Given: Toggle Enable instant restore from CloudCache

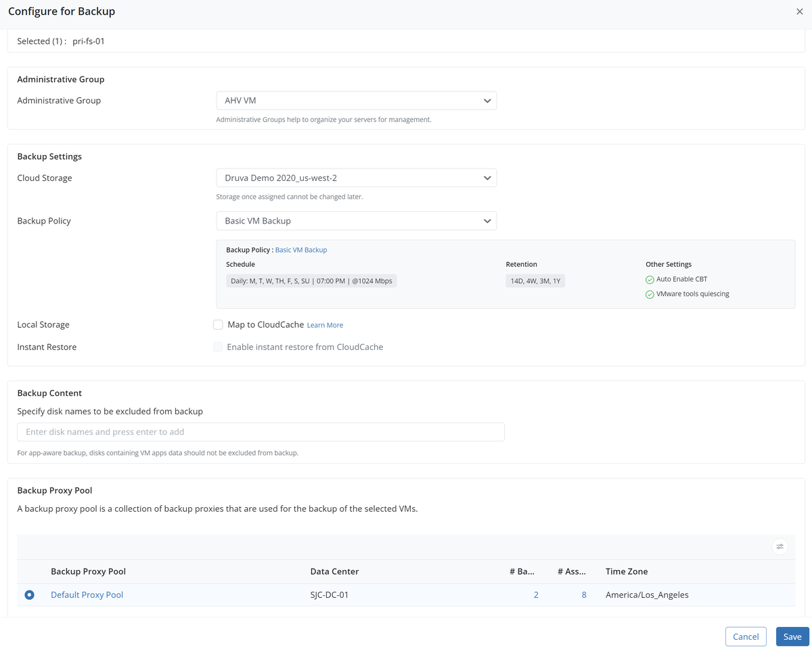Looking at the screenshot, I should 218,347.
